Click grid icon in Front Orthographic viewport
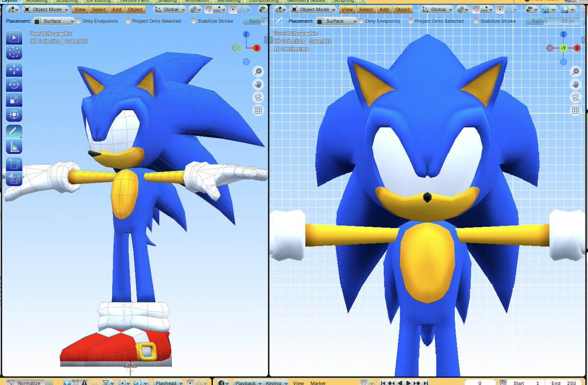The image size is (588, 385). [576, 110]
